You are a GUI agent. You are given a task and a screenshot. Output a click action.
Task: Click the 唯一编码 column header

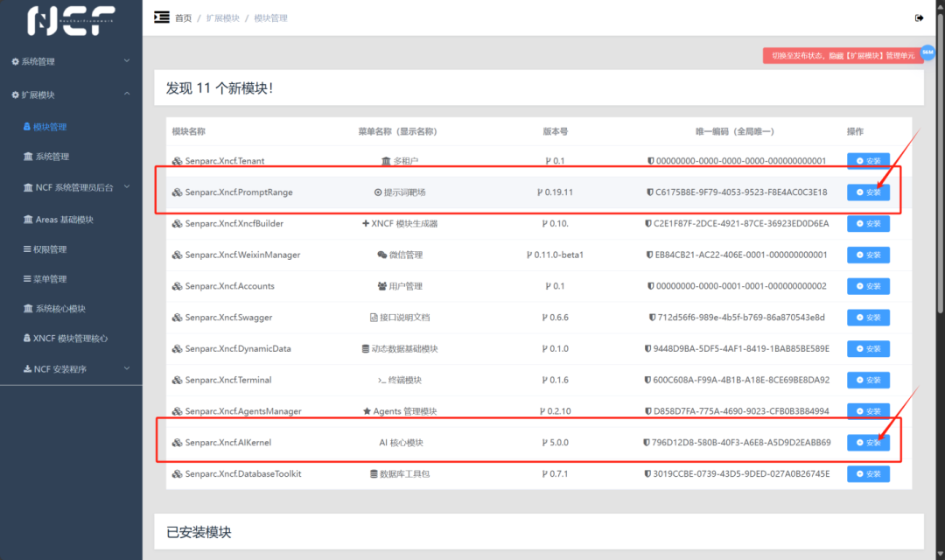(x=735, y=131)
